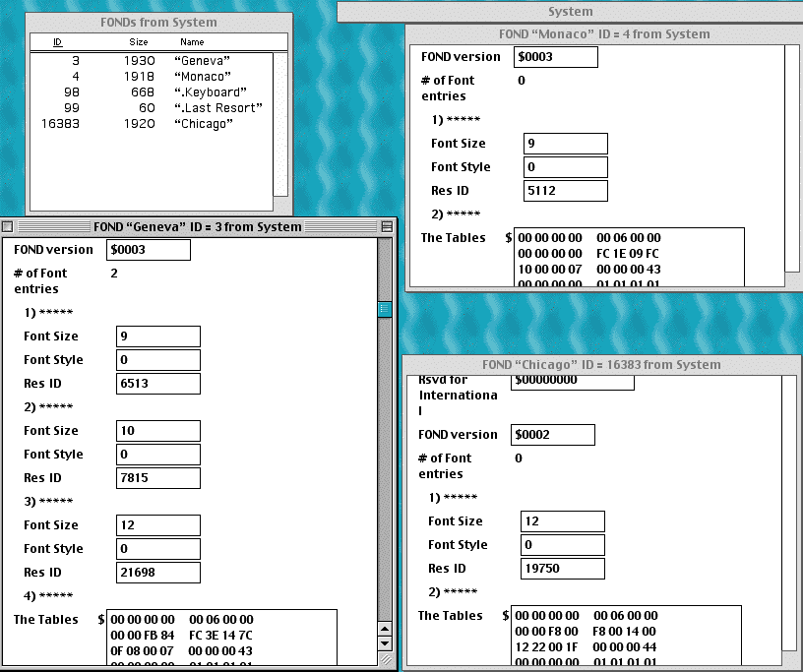
Task: Select the ".Last Resort" row in the FONDs list
Action: click(x=152, y=108)
